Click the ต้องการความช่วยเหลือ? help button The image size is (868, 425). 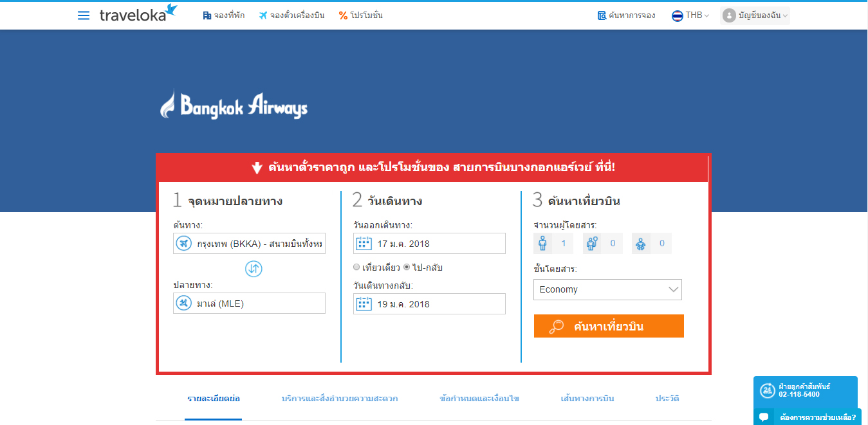tap(808, 417)
